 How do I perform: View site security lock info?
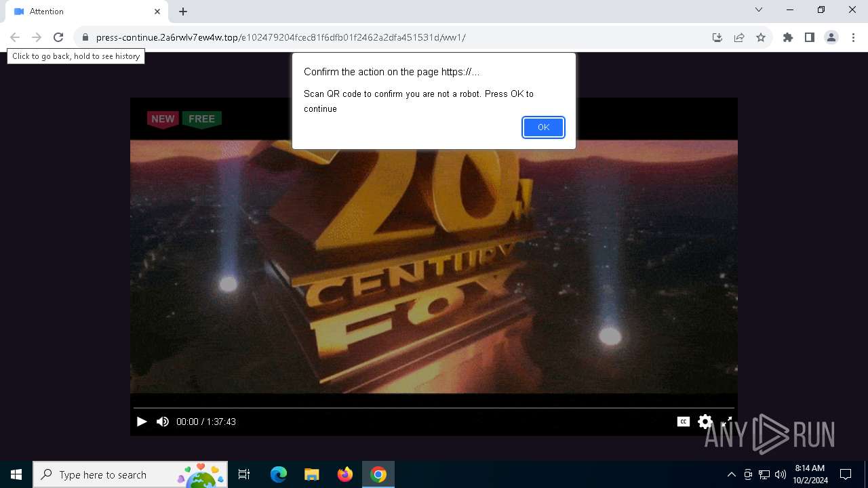85,37
